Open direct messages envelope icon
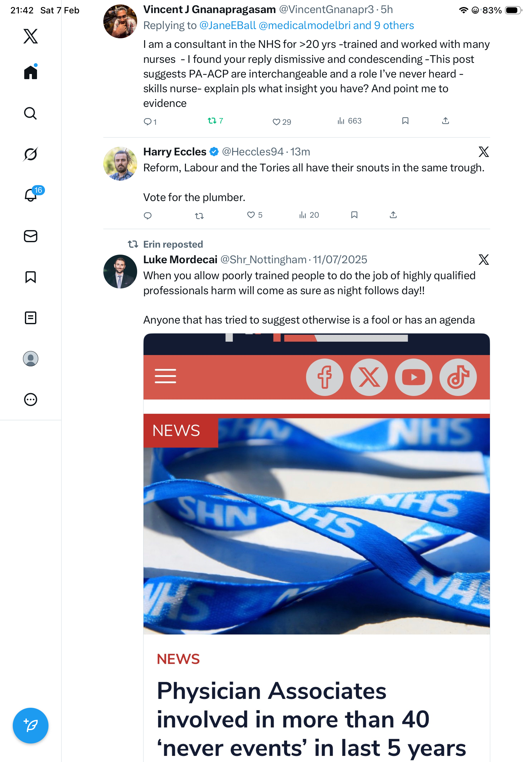 pyautogui.click(x=31, y=236)
